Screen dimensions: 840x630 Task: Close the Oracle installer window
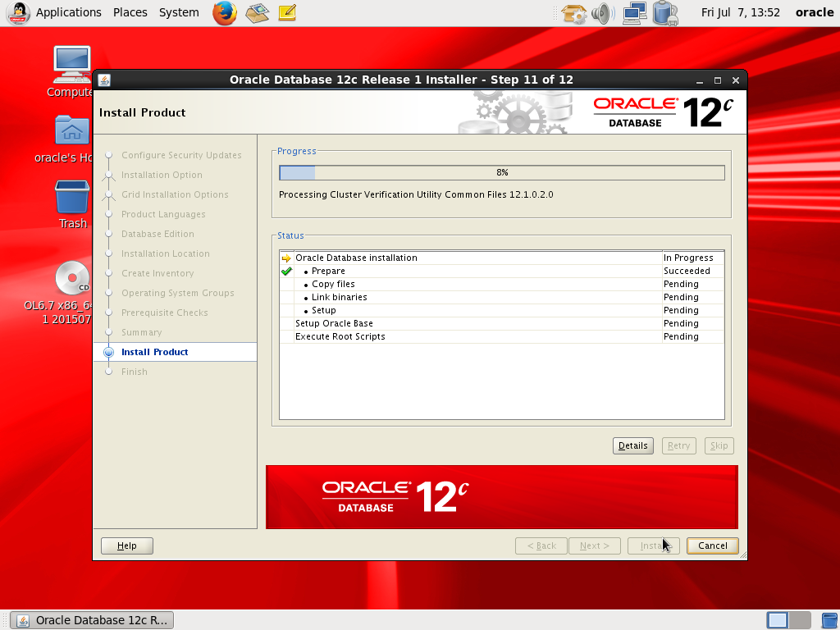tap(736, 80)
